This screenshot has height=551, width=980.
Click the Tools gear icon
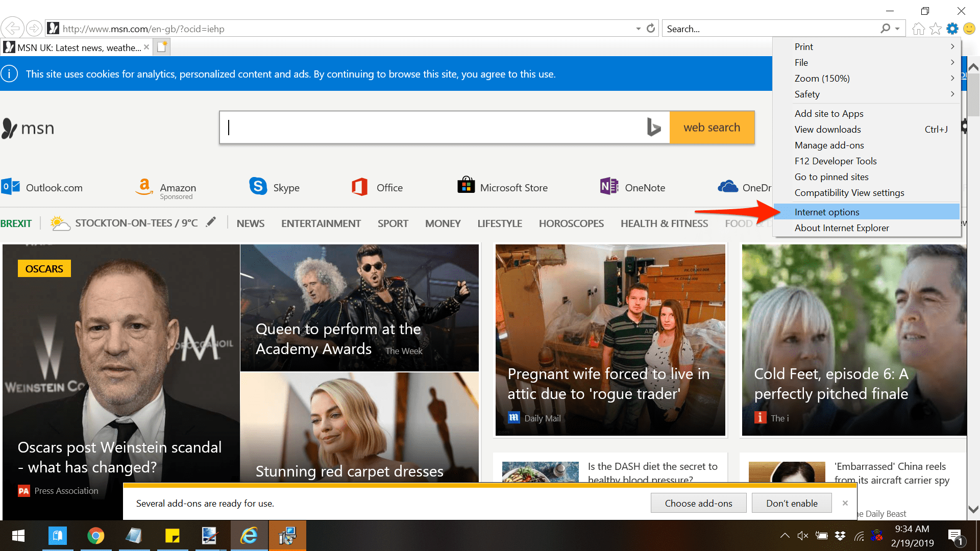point(952,29)
